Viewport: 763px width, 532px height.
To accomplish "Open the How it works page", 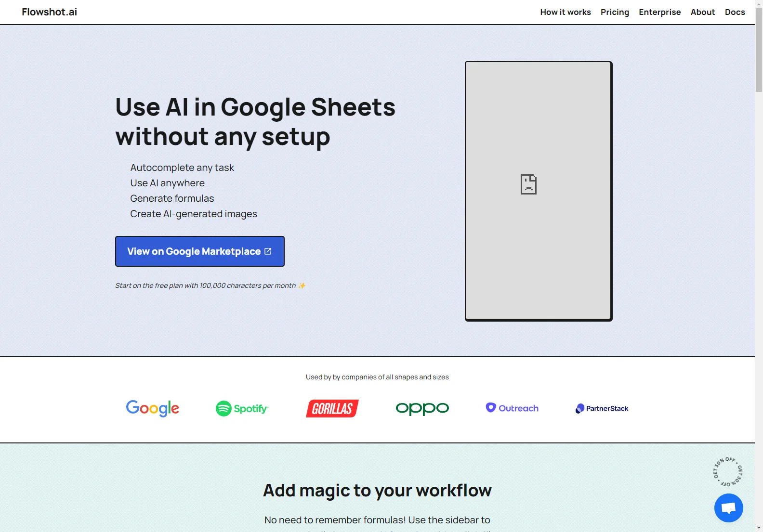I will [566, 12].
